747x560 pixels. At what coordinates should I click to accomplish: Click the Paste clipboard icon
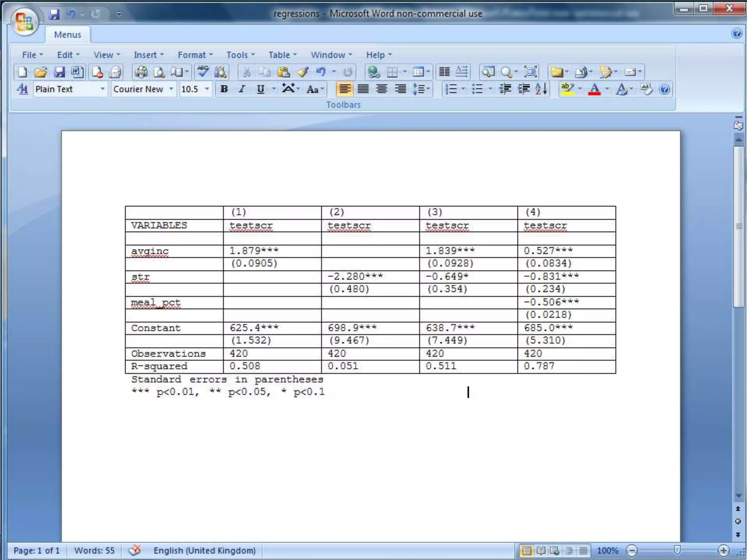283,72
